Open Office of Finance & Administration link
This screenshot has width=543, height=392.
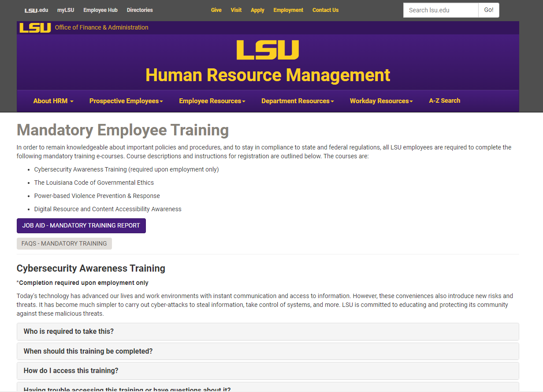[102, 27]
